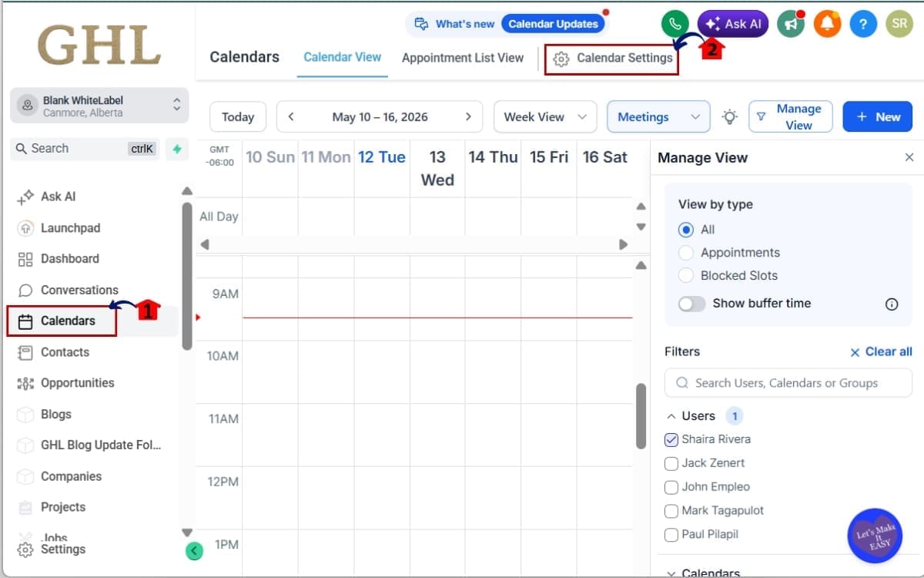Click the Manage View button
Image resolution: width=924 pixels, height=578 pixels.
(x=790, y=117)
